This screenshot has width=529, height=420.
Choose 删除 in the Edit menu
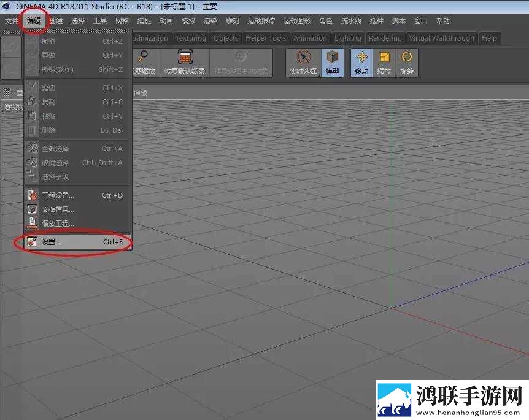77,130
